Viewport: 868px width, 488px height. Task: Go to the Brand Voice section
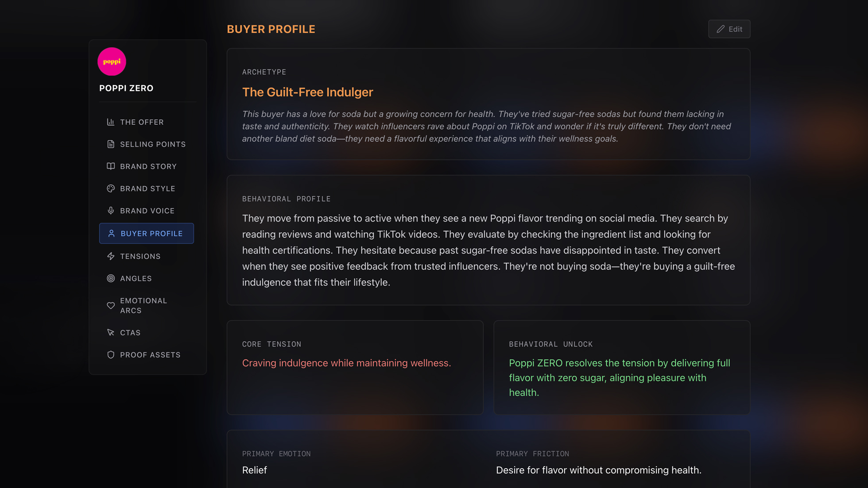click(147, 211)
